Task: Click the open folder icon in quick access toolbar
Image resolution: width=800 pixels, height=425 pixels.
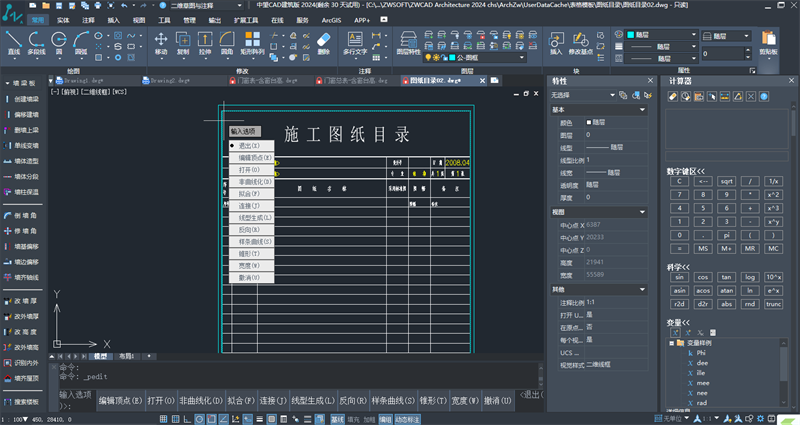Action: pyautogui.click(x=46, y=6)
